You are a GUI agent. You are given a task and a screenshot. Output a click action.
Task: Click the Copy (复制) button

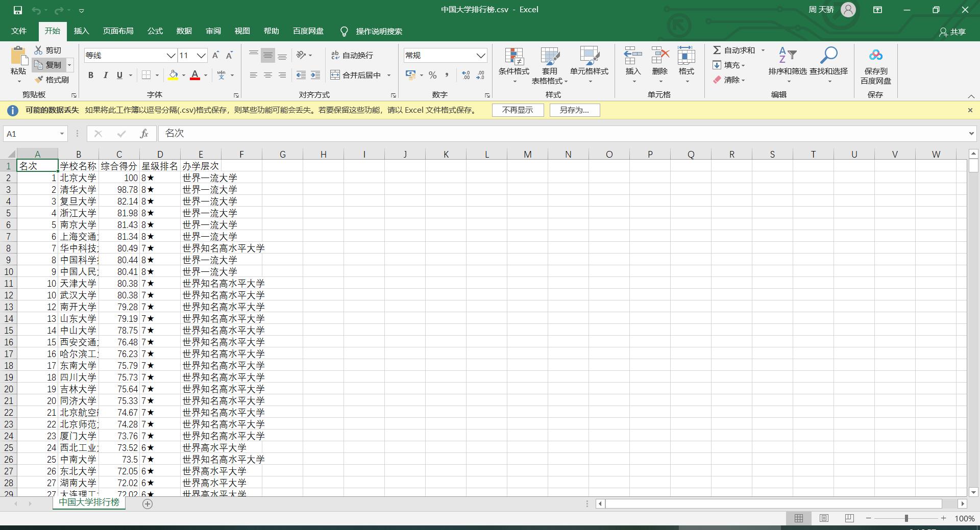[x=49, y=65]
